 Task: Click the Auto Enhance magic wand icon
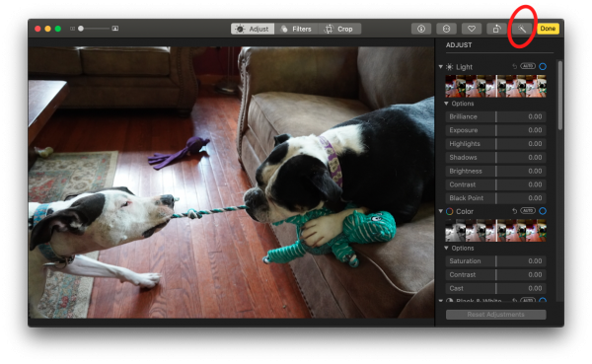521,29
